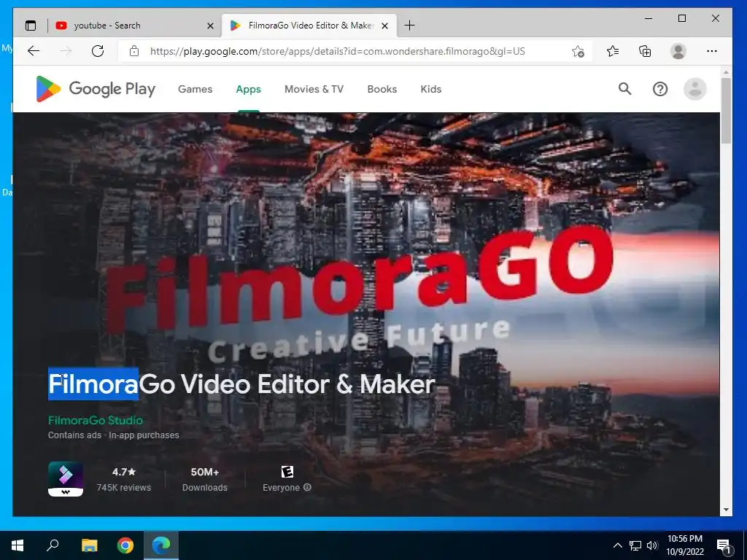Go back to the previous page

(34, 51)
